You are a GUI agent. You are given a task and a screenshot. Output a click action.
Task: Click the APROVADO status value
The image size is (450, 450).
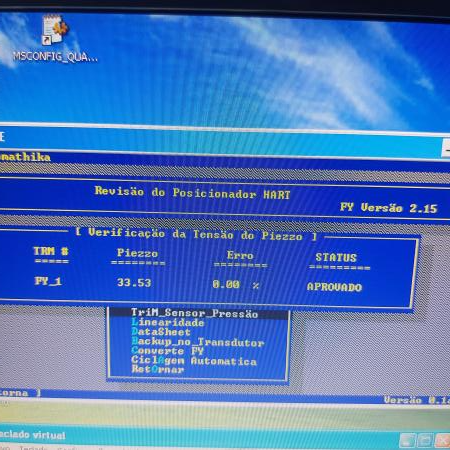(x=334, y=287)
